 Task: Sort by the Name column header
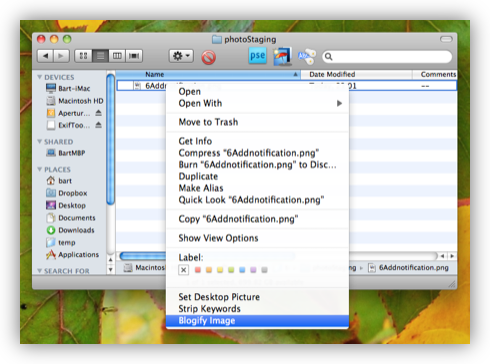208,74
